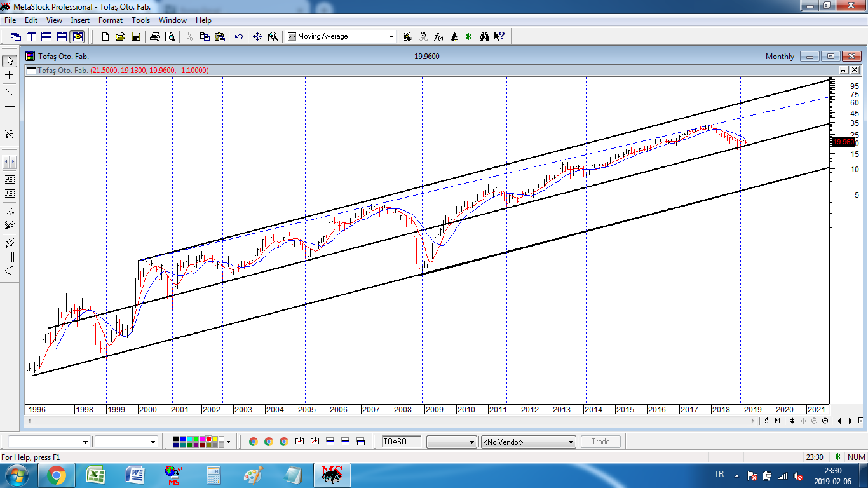Image resolution: width=868 pixels, height=488 pixels.
Task: Open the Window menu
Action: [x=173, y=20]
